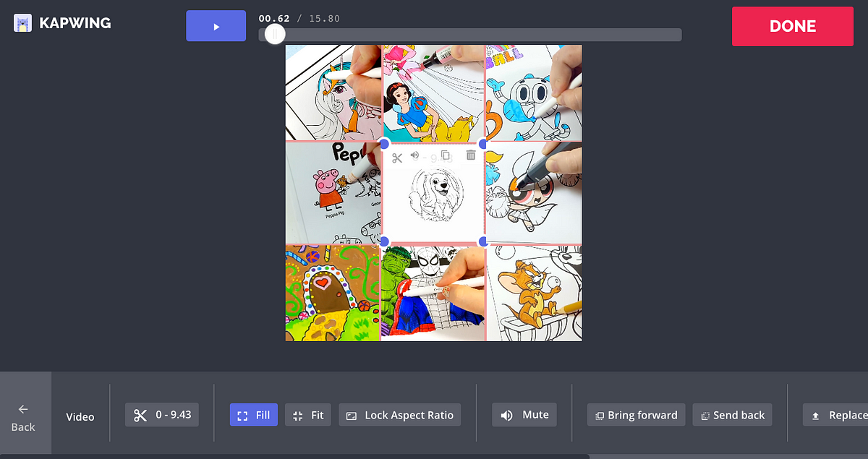Select the Tom and Jerry coloring tile

(x=534, y=293)
